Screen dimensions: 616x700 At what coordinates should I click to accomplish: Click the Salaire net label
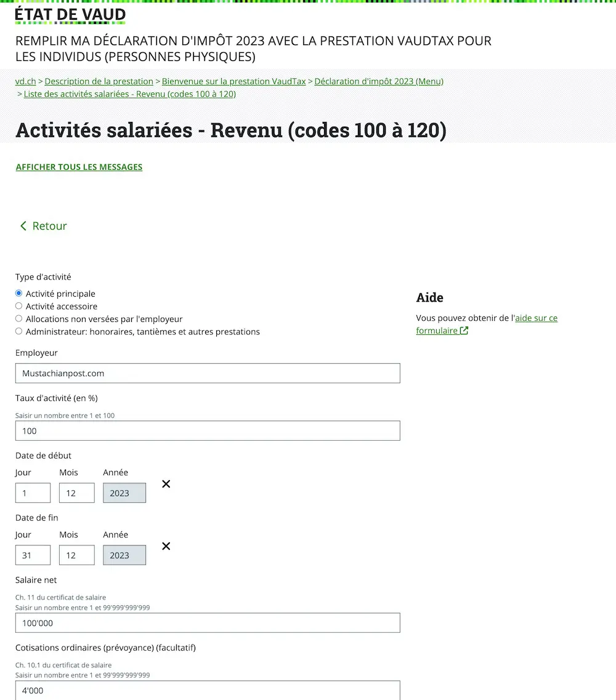[36, 580]
